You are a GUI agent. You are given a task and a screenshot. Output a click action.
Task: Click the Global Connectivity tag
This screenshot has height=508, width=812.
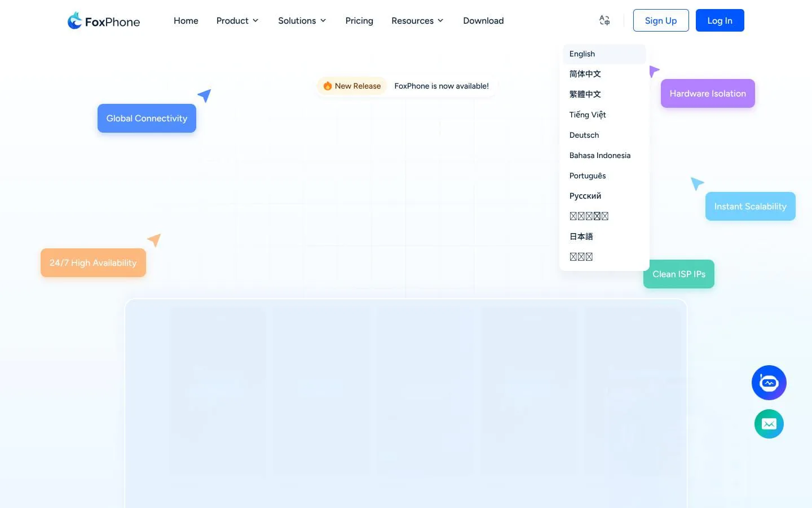pyautogui.click(x=147, y=118)
